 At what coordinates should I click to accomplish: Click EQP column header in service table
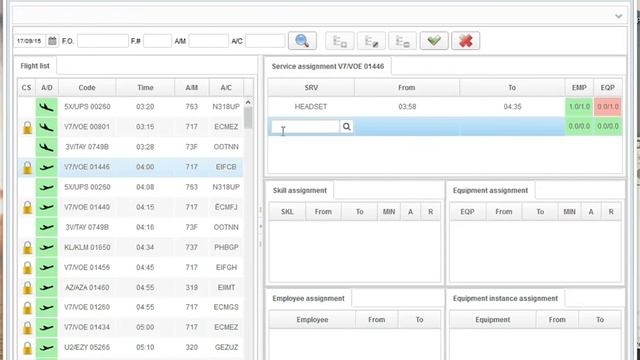608,88
